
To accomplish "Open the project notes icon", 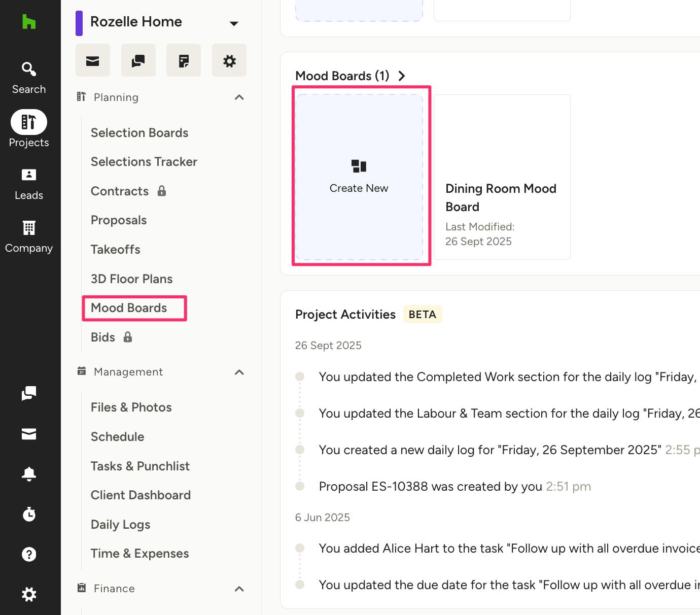I will click(x=184, y=61).
